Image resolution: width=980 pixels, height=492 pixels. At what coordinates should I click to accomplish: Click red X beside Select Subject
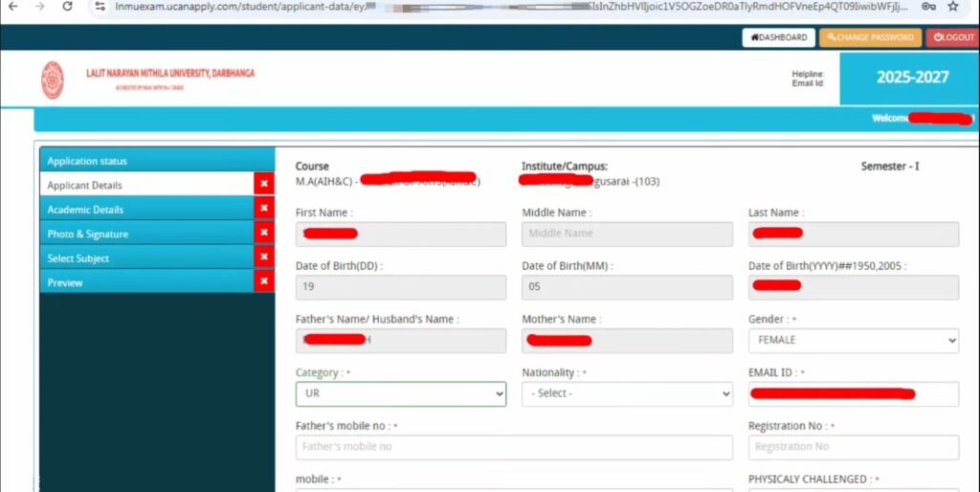point(264,257)
